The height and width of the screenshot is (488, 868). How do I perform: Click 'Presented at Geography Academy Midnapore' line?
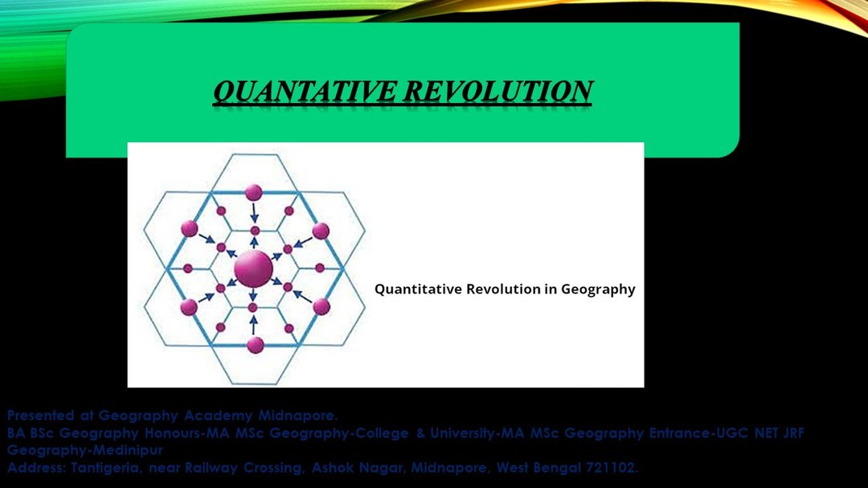tap(172, 416)
